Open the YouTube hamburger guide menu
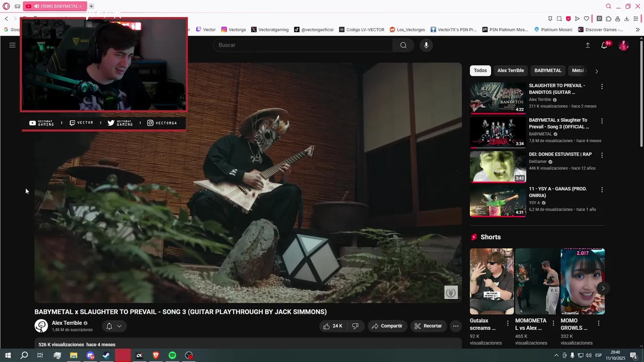The height and width of the screenshot is (362, 644). tap(13, 45)
